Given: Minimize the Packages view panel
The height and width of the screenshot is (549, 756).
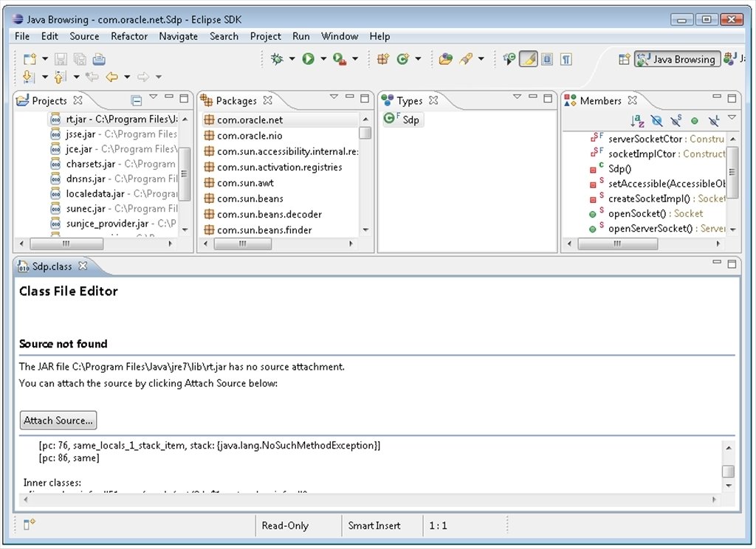Looking at the screenshot, I should tap(349, 97).
